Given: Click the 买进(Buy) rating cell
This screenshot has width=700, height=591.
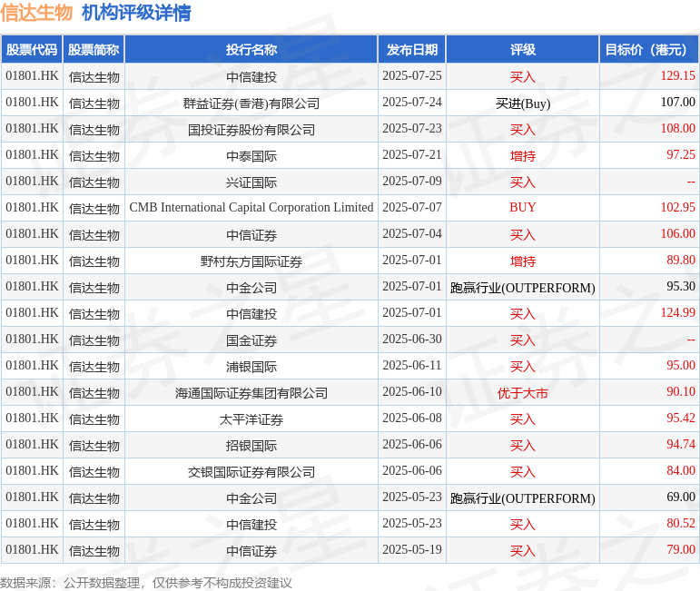Looking at the screenshot, I should pos(523,103).
